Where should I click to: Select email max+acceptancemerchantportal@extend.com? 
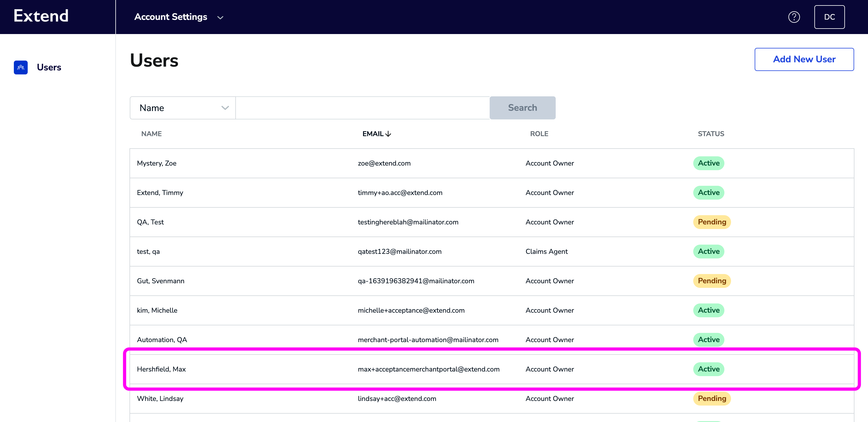(x=429, y=370)
